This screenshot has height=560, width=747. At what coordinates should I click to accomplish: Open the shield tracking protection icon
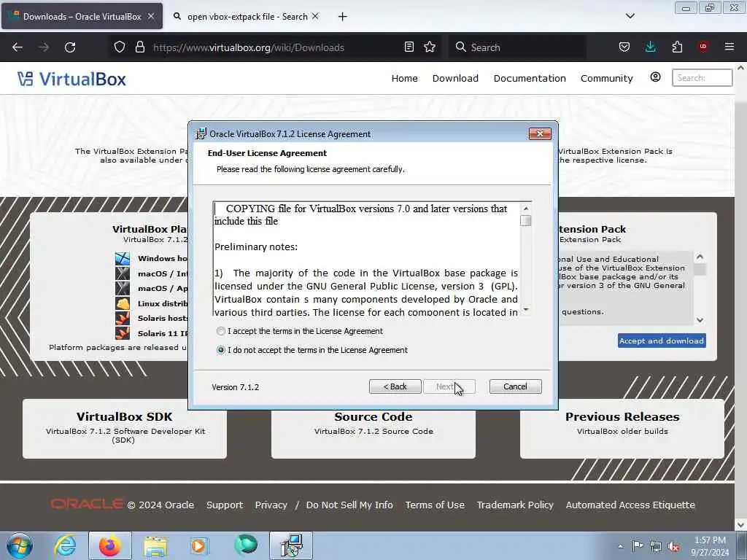coord(120,47)
